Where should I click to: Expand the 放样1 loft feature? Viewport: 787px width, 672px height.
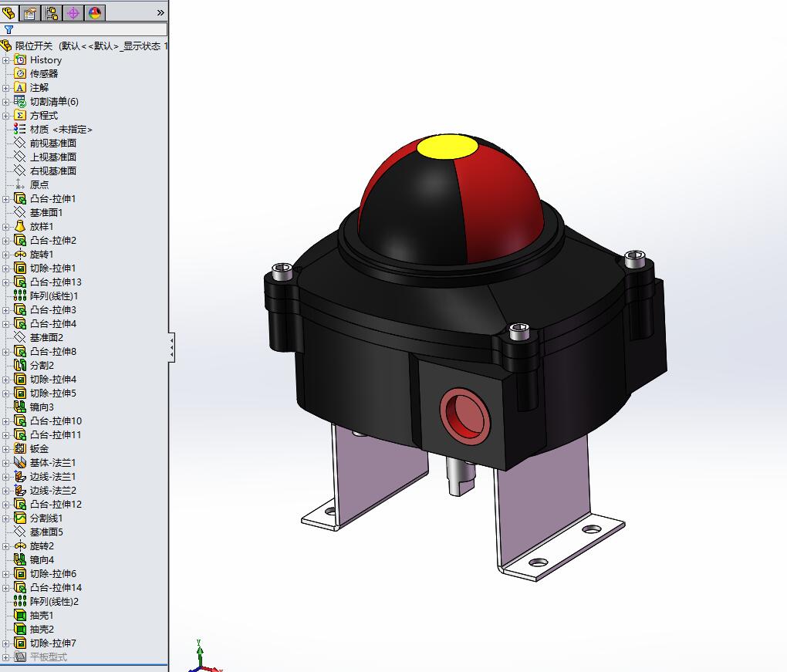coord(5,227)
